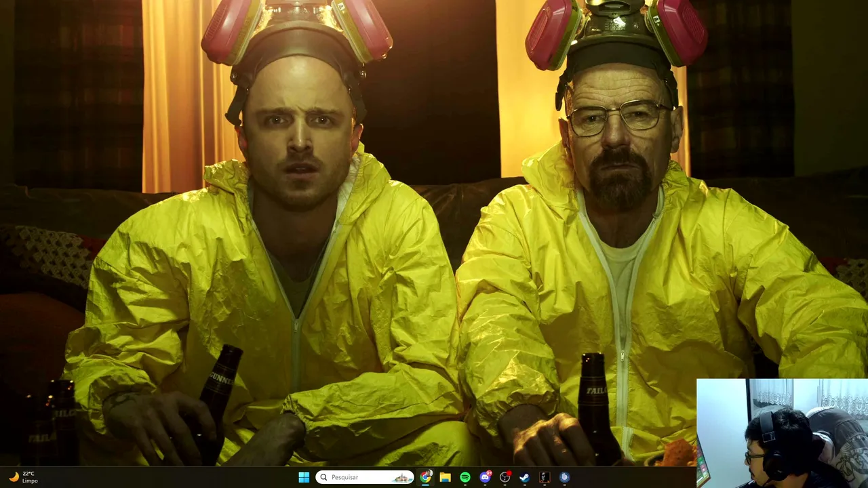Open File Explorer from the taskbar
The height and width of the screenshot is (488, 868).
pyautogui.click(x=445, y=477)
